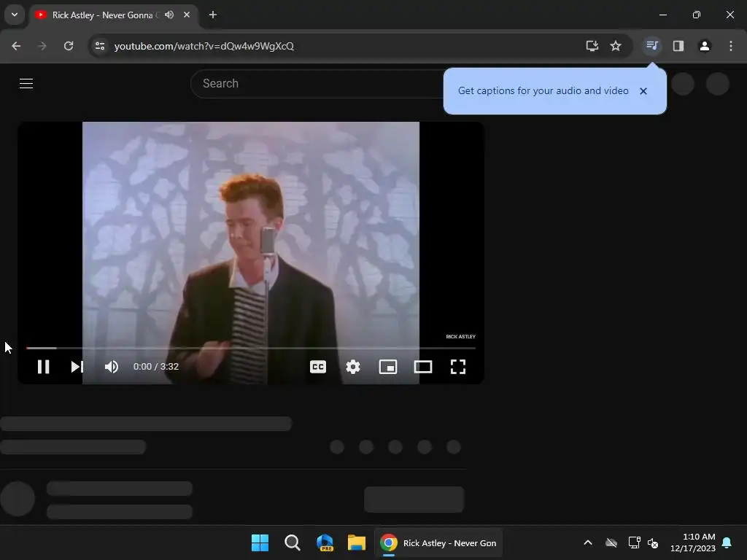Click the 0:00 / 3:32 time display
The width and height of the screenshot is (747, 560).
pyautogui.click(x=156, y=367)
